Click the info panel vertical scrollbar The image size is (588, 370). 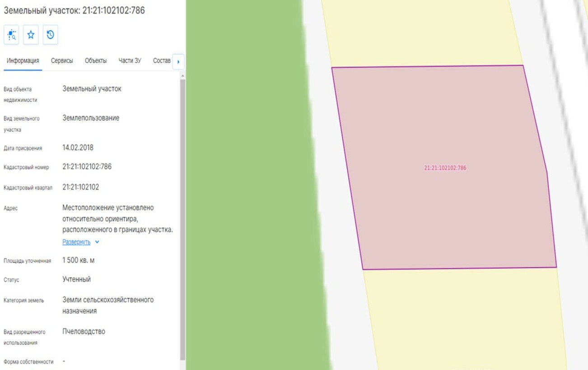pos(182,219)
